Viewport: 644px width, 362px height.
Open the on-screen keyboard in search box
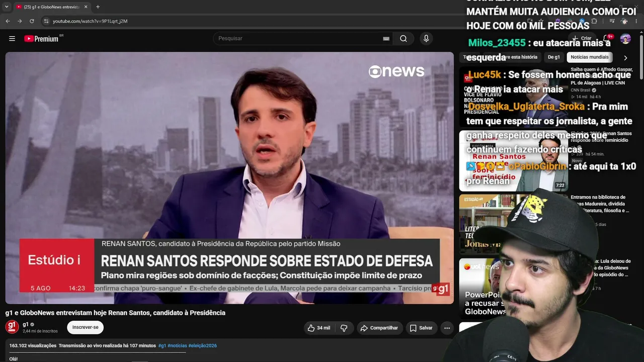tap(386, 39)
